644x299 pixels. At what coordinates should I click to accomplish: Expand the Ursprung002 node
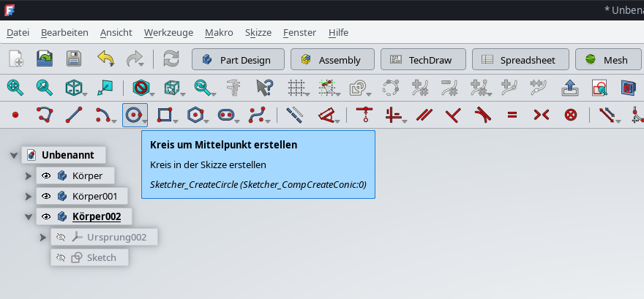tap(43, 237)
